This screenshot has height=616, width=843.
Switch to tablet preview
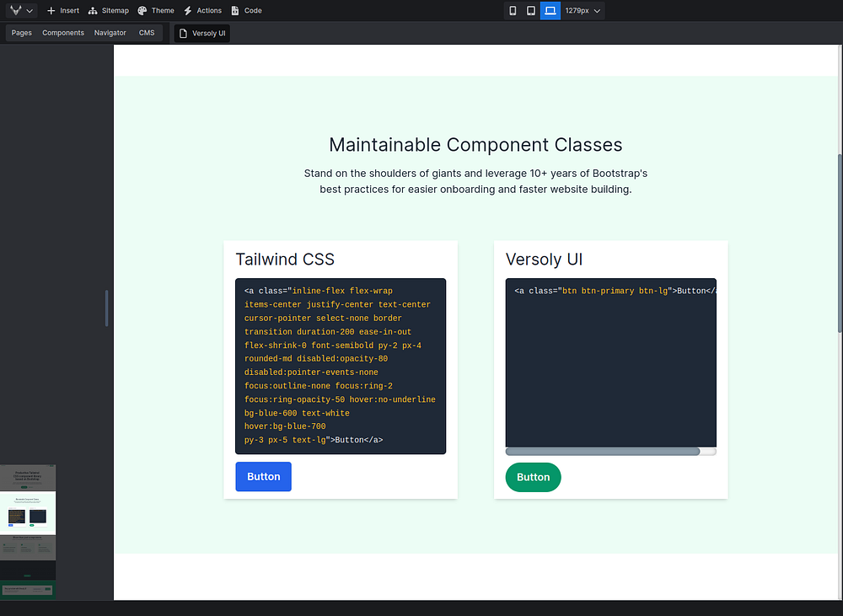click(x=531, y=11)
